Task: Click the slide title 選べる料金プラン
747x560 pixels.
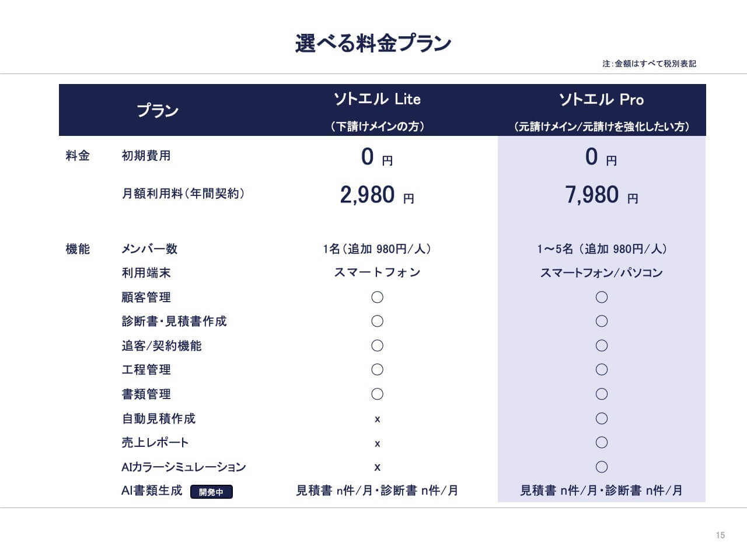Action: [x=373, y=44]
